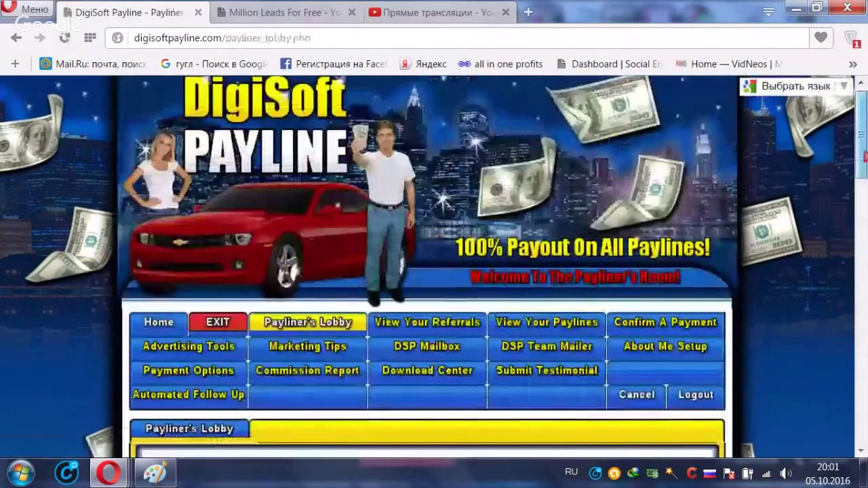Add bookmark with plus on bookmarks bar
868x488 pixels.
click(15, 64)
